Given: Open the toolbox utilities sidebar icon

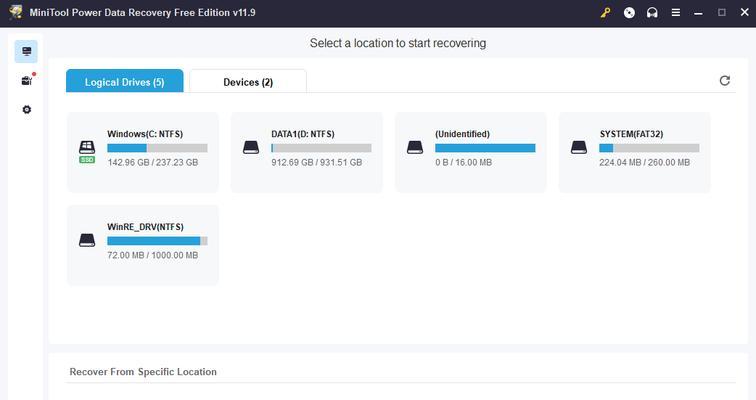Looking at the screenshot, I should [x=27, y=80].
